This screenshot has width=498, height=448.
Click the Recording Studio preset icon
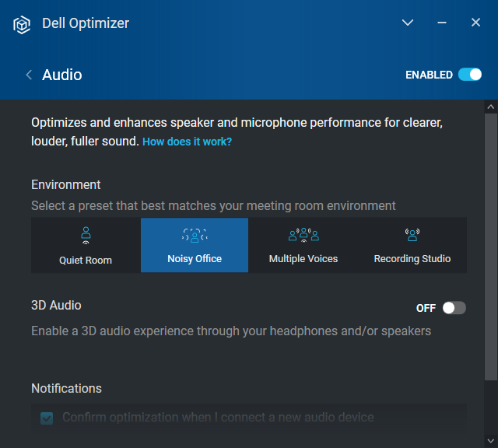click(x=412, y=235)
